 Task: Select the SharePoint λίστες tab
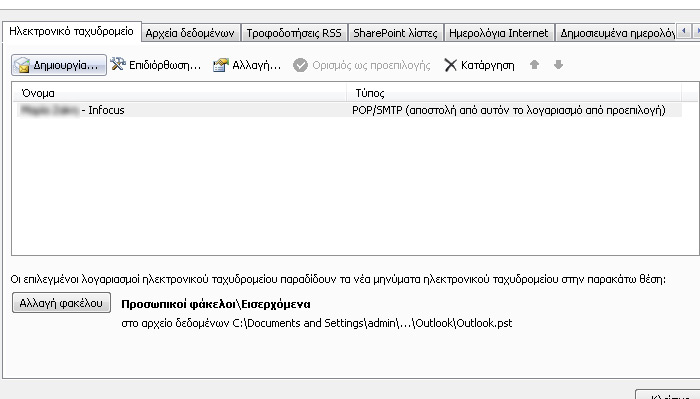pyautogui.click(x=396, y=33)
